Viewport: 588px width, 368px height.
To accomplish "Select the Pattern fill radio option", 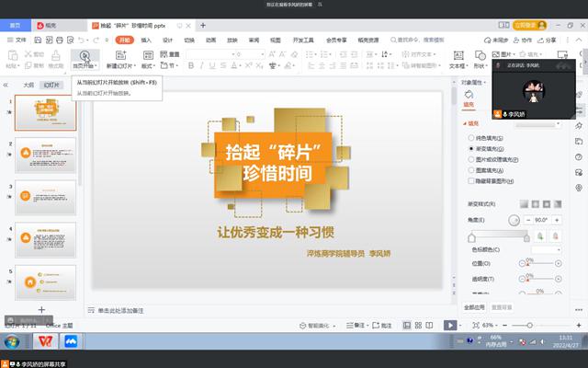I will 471,170.
